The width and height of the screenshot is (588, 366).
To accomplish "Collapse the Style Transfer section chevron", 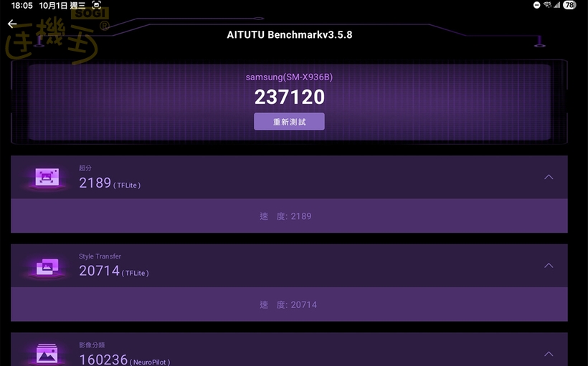I will click(x=549, y=265).
